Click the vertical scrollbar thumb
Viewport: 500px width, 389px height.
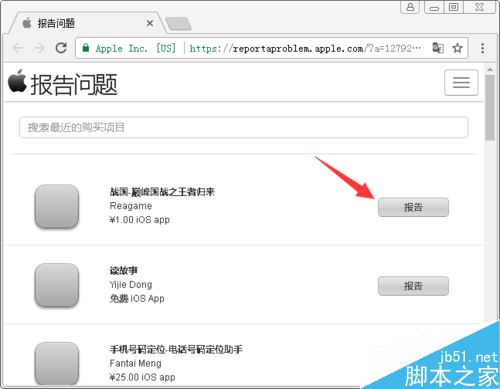click(490, 108)
